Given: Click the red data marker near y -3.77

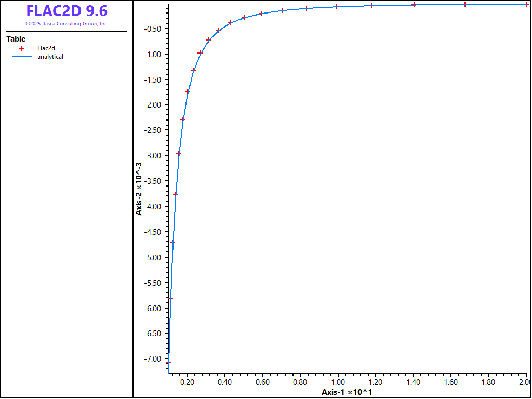Looking at the screenshot, I should 176,194.
